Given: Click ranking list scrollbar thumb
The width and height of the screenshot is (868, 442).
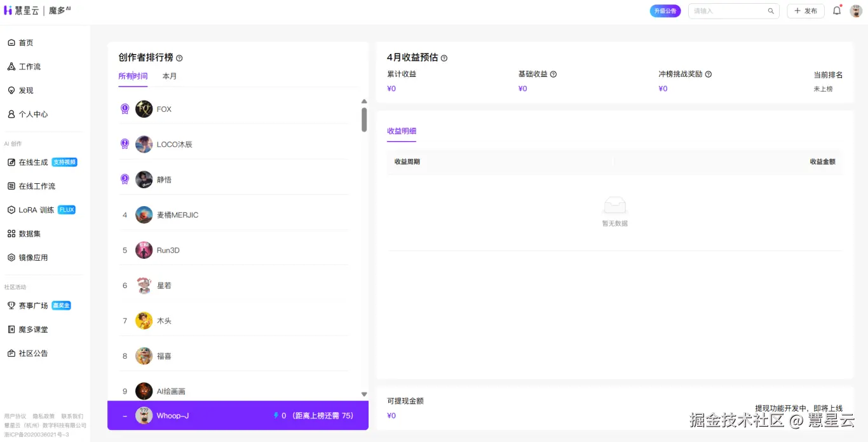Looking at the screenshot, I should (364, 120).
